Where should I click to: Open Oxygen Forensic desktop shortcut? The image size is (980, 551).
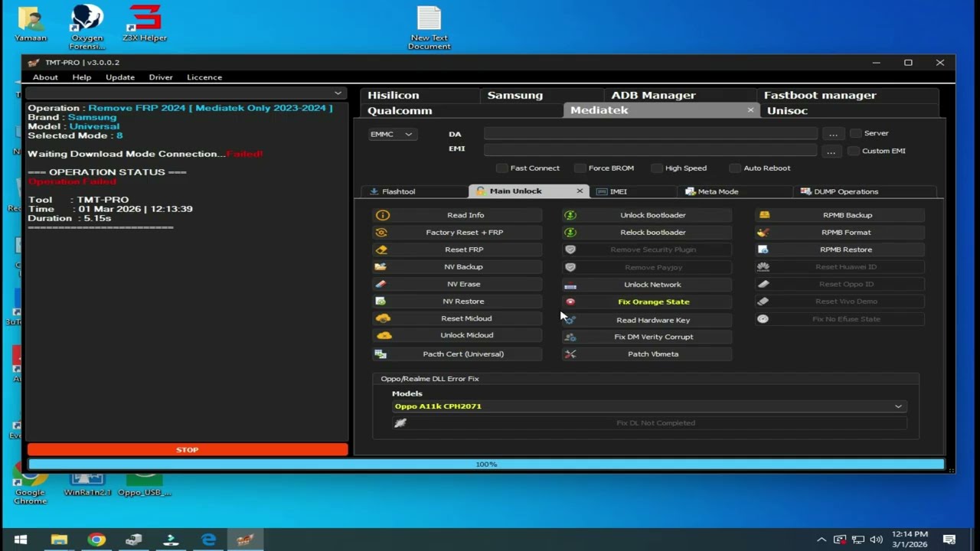(87, 27)
